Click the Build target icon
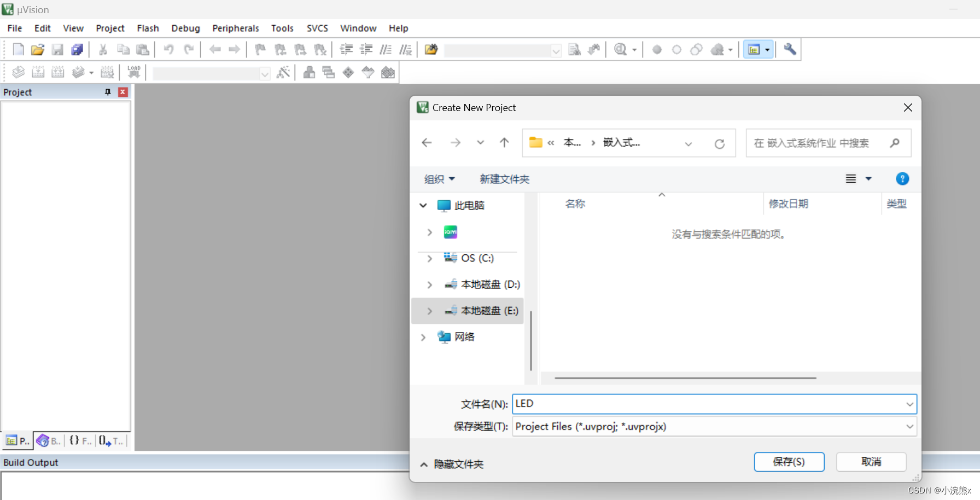This screenshot has width=980, height=500. 38,72
